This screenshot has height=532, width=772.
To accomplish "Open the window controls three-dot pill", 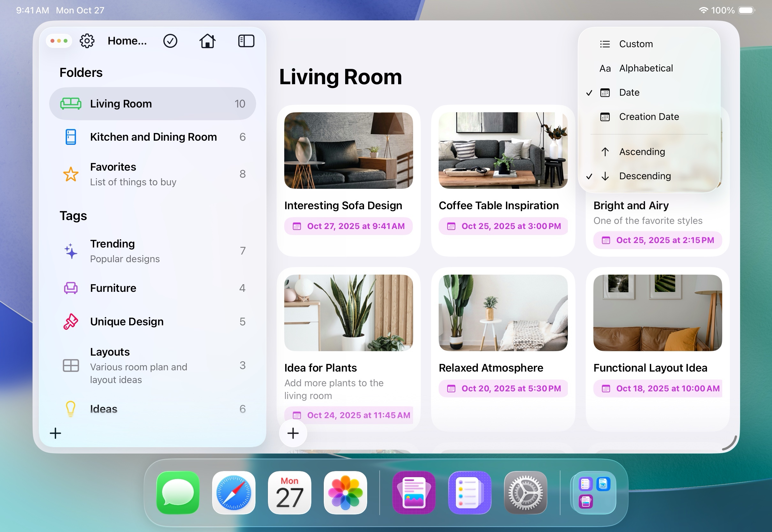I will click(x=59, y=41).
